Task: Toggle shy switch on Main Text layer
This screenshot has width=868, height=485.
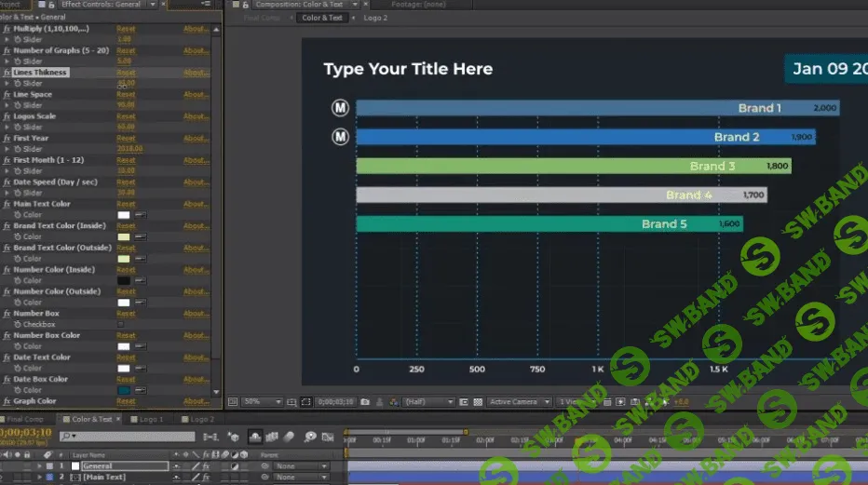Action: tap(176, 478)
